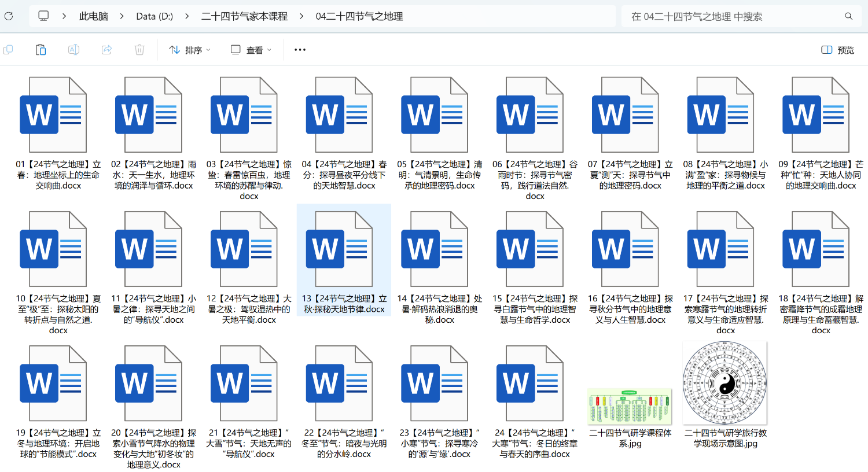Click the delete trash can icon
The width and height of the screenshot is (868, 472).
click(139, 50)
